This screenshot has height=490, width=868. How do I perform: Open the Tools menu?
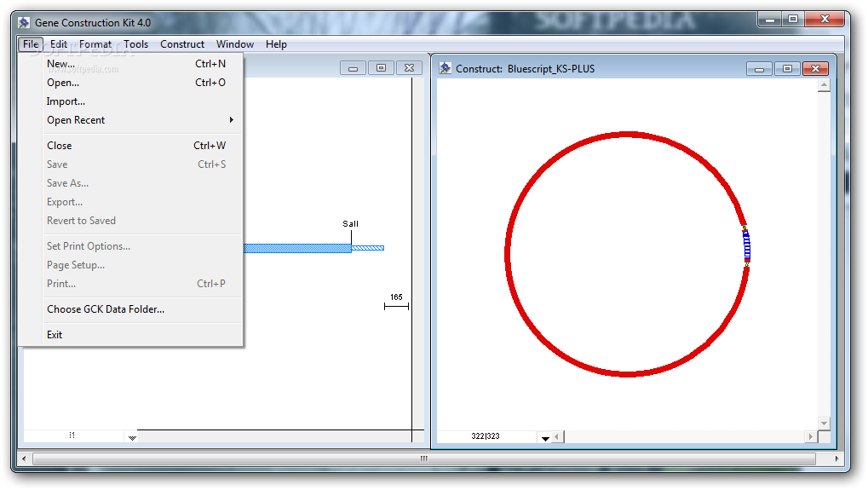coord(135,44)
